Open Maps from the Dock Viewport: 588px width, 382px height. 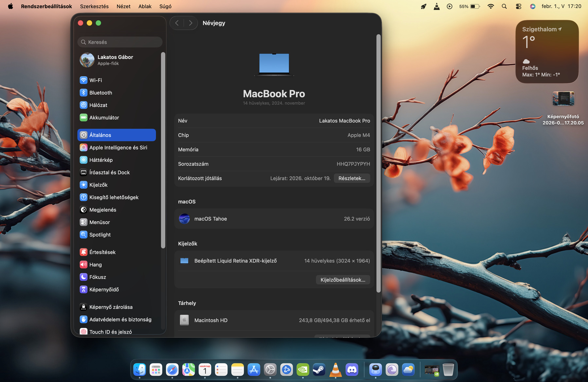pyautogui.click(x=188, y=370)
